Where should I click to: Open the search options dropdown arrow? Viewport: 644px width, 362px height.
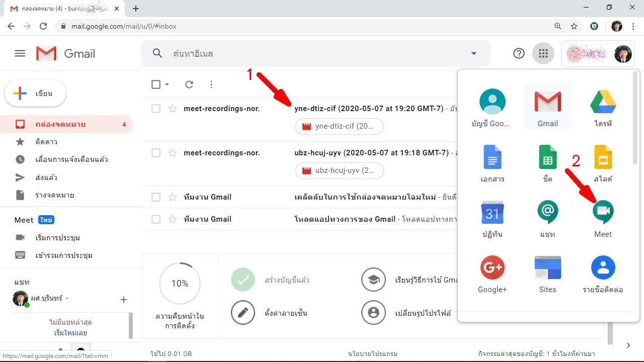click(x=473, y=53)
